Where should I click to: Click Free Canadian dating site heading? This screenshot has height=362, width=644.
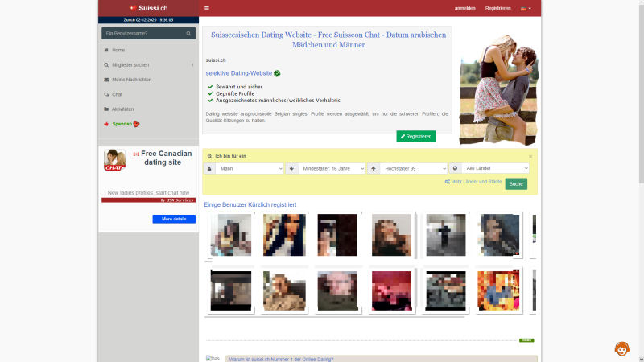pyautogui.click(x=163, y=158)
